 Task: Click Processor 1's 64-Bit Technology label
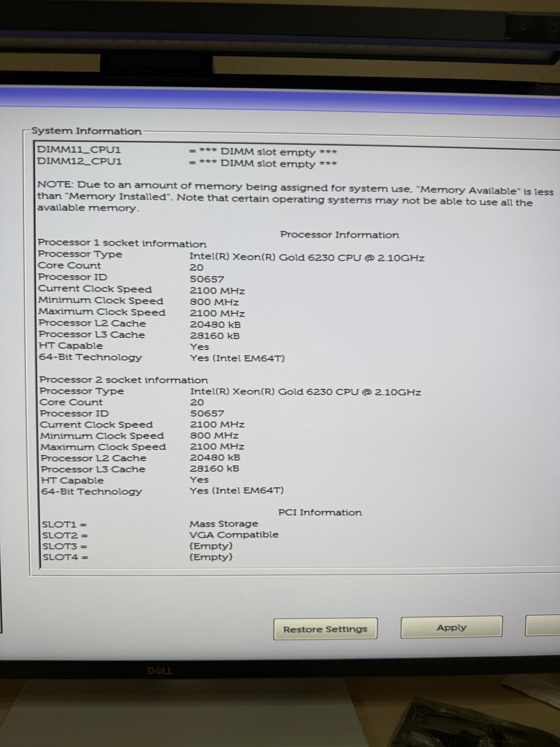(90, 357)
